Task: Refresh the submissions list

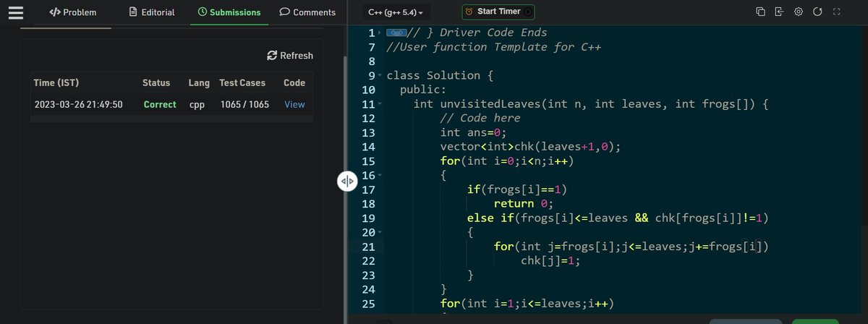Action: click(x=290, y=56)
